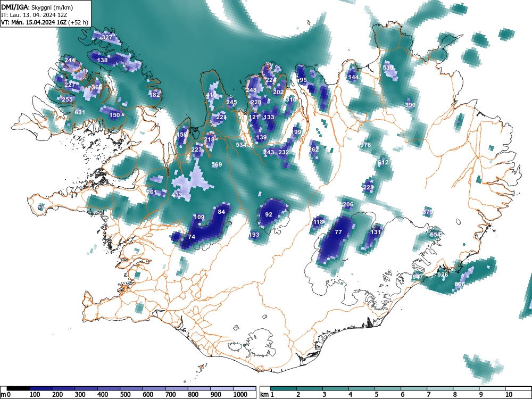Click the visibility value 569
This screenshot has width=532, height=399.
pos(217,164)
